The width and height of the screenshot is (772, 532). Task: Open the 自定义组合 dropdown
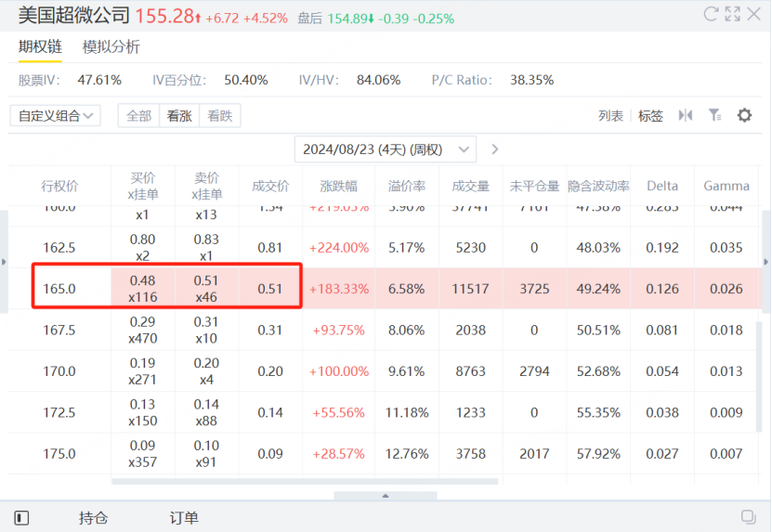56,116
